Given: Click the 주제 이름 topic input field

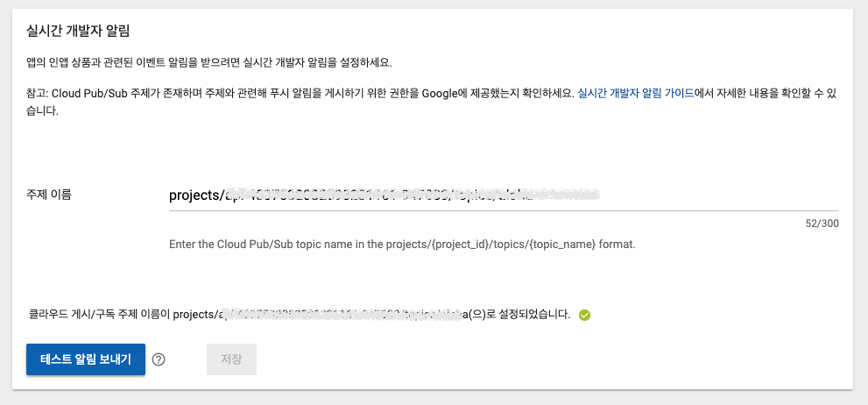Looking at the screenshot, I should (x=504, y=195).
